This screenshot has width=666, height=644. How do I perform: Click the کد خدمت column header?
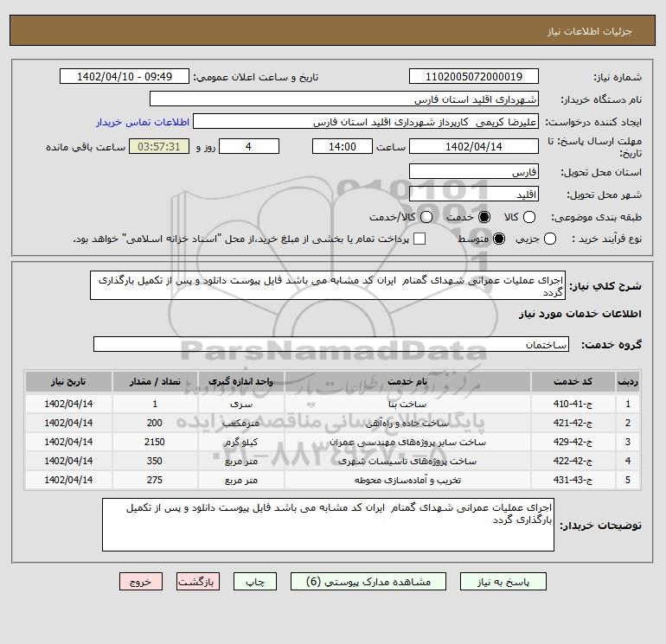pos(573,381)
